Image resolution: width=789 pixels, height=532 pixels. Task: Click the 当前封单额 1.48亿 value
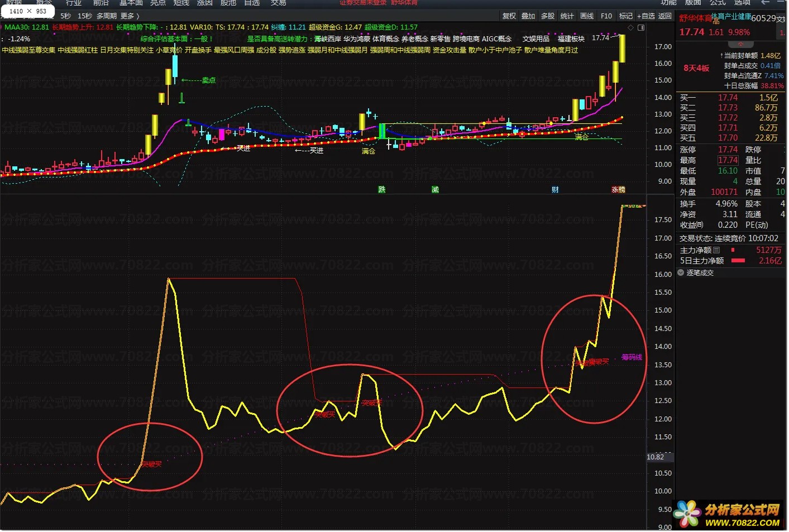[x=771, y=56]
